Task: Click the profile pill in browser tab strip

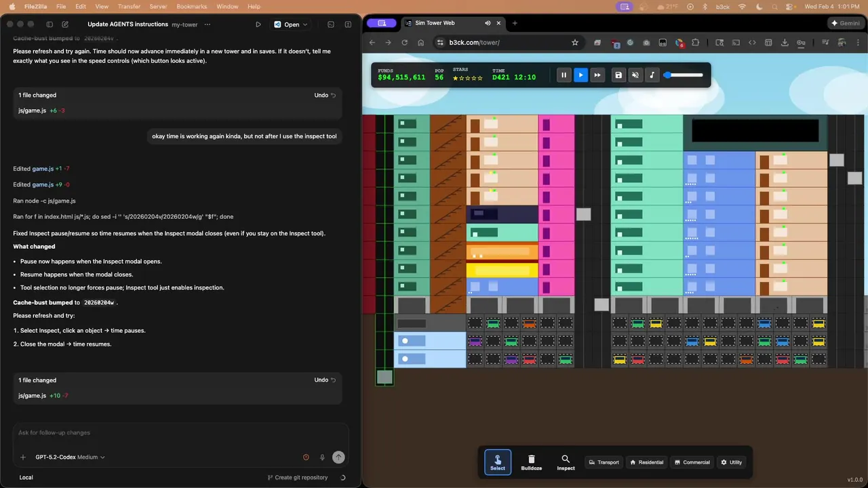Action: [x=381, y=23]
